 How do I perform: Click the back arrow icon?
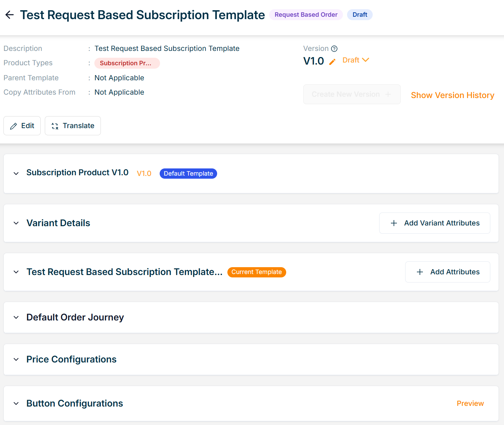coord(10,15)
